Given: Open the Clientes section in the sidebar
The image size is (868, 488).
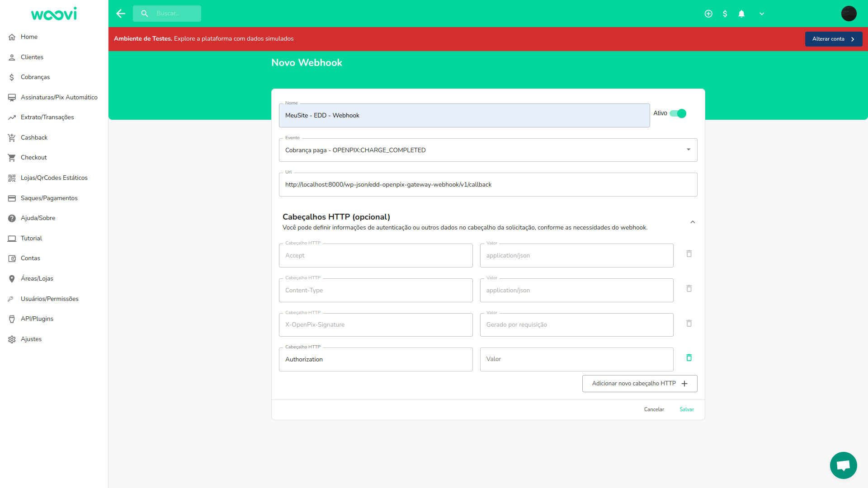Looking at the screenshot, I should point(32,57).
